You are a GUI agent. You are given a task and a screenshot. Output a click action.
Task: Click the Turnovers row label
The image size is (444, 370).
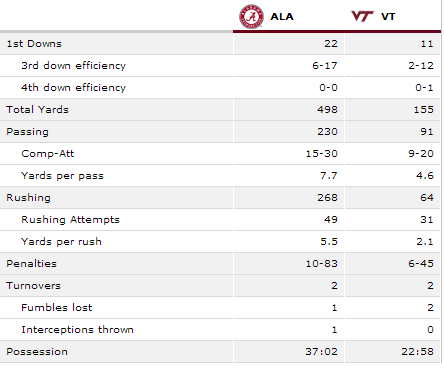pos(33,286)
